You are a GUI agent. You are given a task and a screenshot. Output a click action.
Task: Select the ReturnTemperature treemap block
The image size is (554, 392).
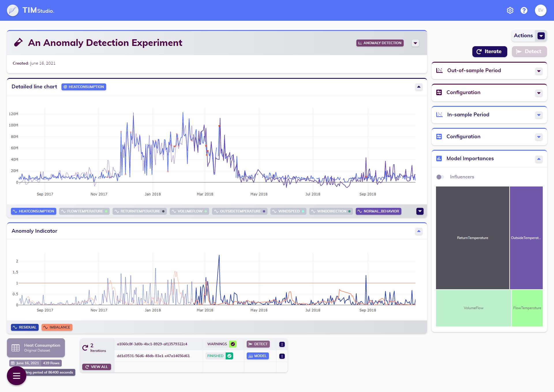(x=472, y=238)
